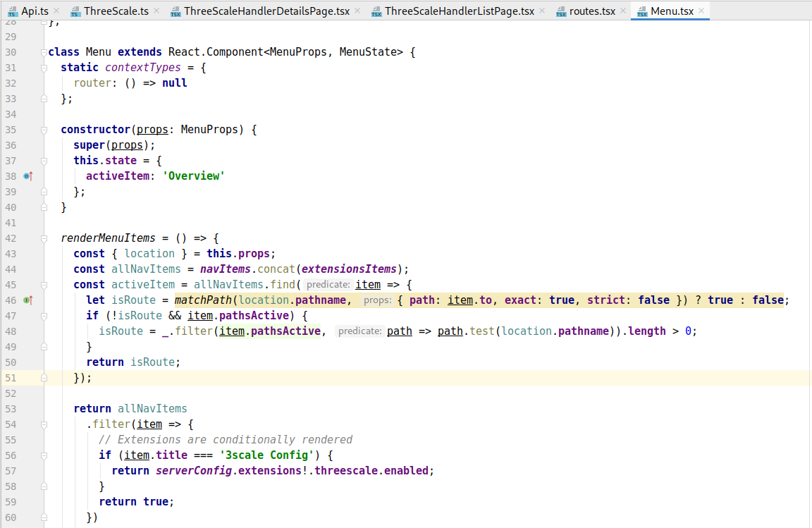Click the implement gutter icon on line 46
The width and height of the screenshot is (812, 528).
click(28, 300)
